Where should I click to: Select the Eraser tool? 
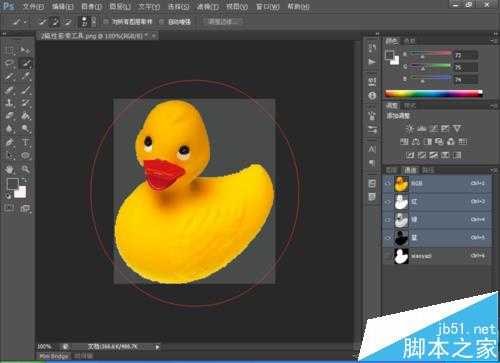pyautogui.click(x=10, y=116)
